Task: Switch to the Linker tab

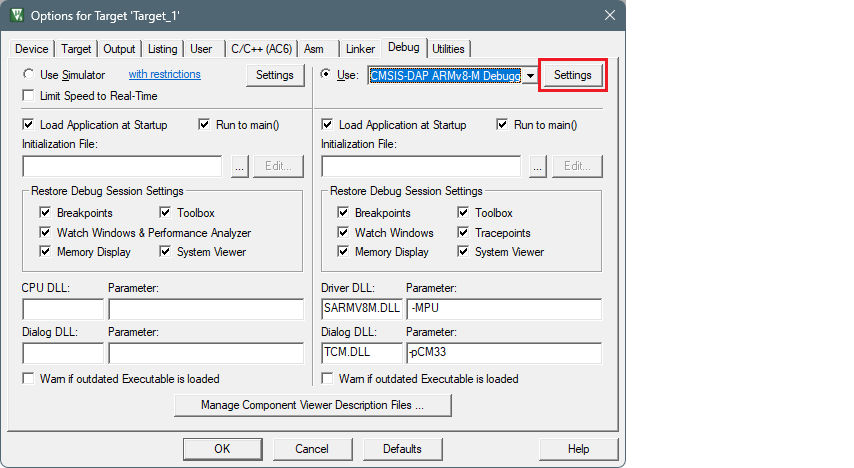Action: (x=360, y=49)
